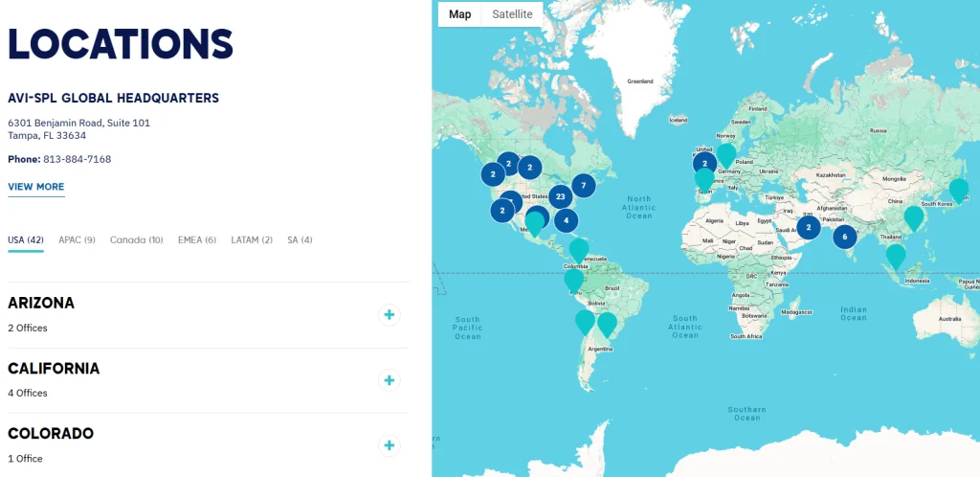The height and width of the screenshot is (477, 980).
Task: Open the 2-location cluster over the United Kingdom
Action: pyautogui.click(x=705, y=164)
